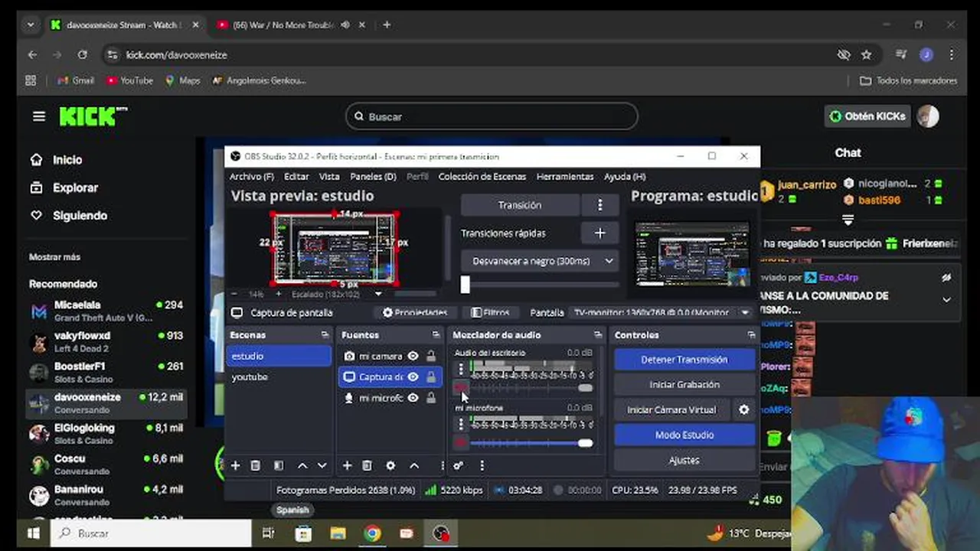The width and height of the screenshot is (980, 551).
Task: Open Pantalla monitor selection dropdown
Action: 661,312
